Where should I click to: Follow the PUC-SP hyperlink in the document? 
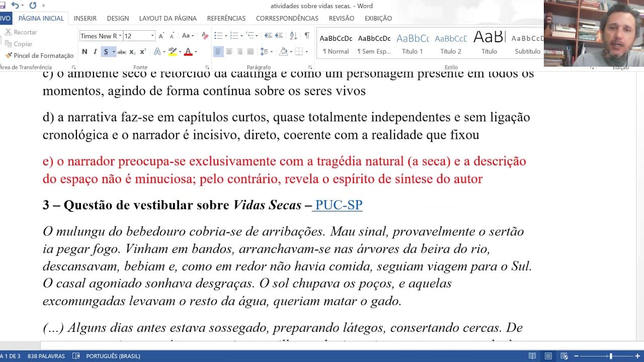[x=339, y=205]
